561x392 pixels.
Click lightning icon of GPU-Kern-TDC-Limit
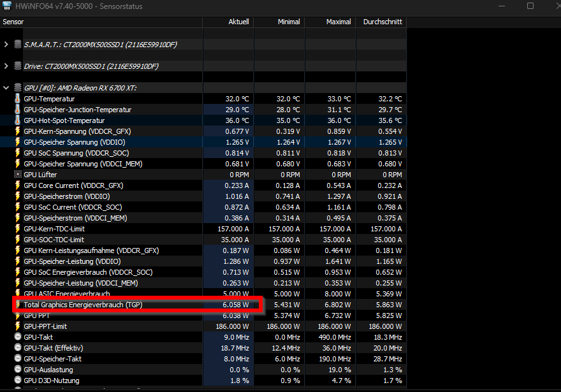[18, 229]
